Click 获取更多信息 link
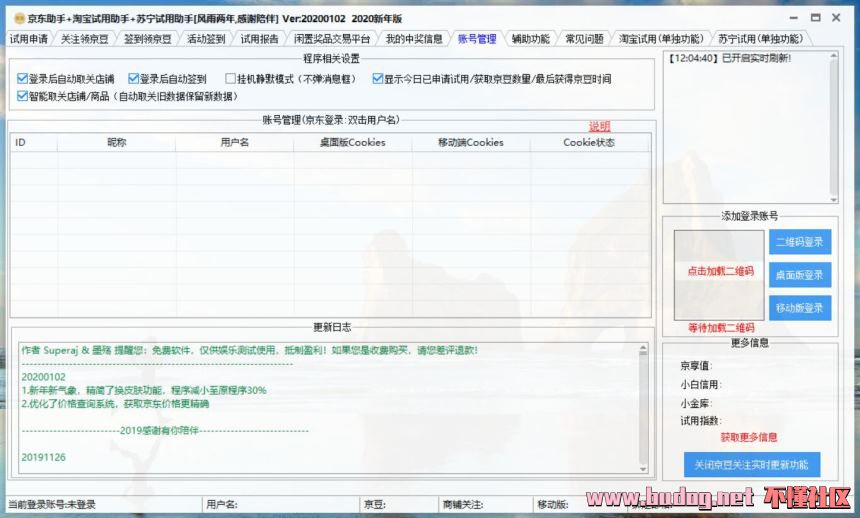The image size is (860, 518). pos(749,437)
